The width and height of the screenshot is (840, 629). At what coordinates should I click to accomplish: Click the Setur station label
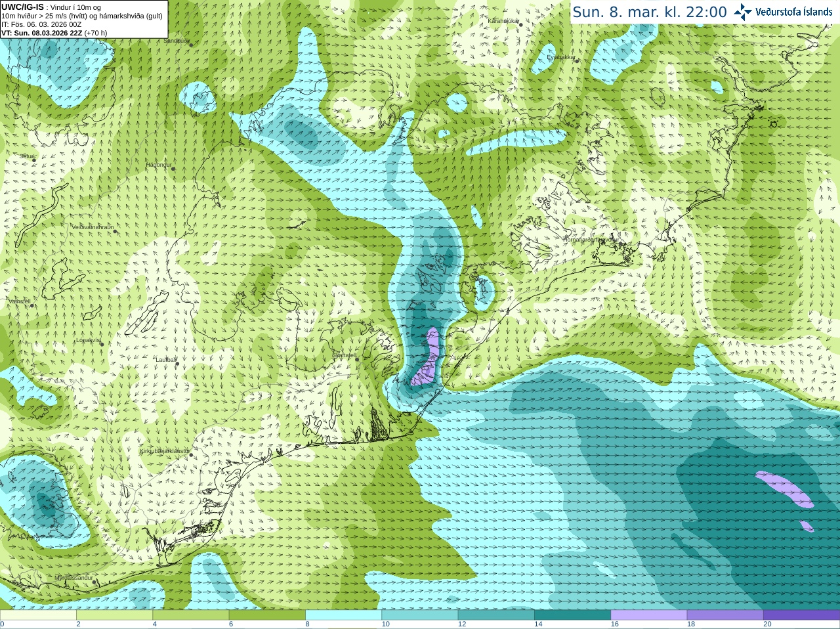point(26,156)
